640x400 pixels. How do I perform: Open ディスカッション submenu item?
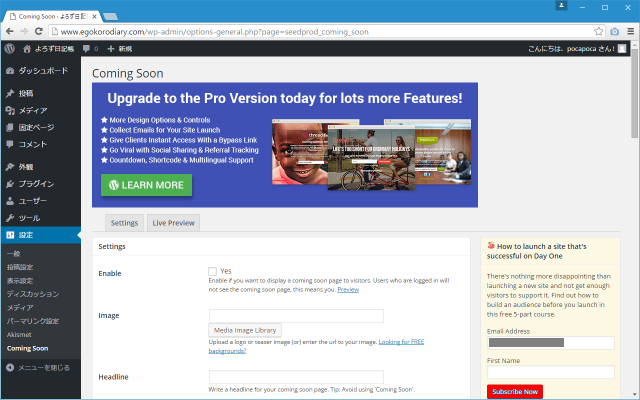[33, 294]
